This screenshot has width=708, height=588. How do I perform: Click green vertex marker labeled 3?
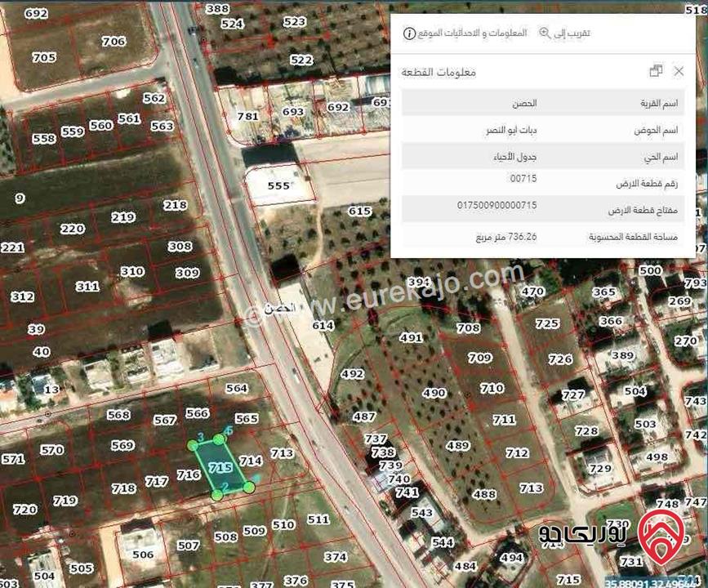193,446
